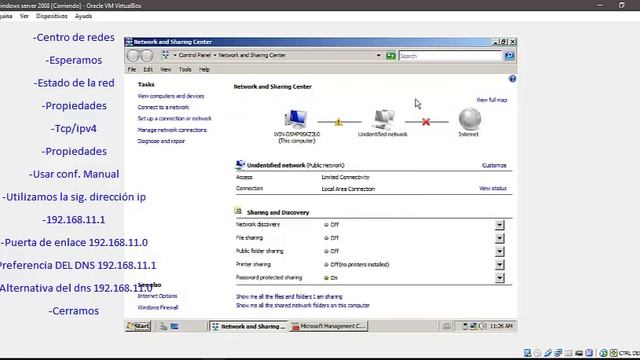The width and height of the screenshot is (640, 360).
Task: Click the address bar refresh icon
Action: tap(391, 56)
